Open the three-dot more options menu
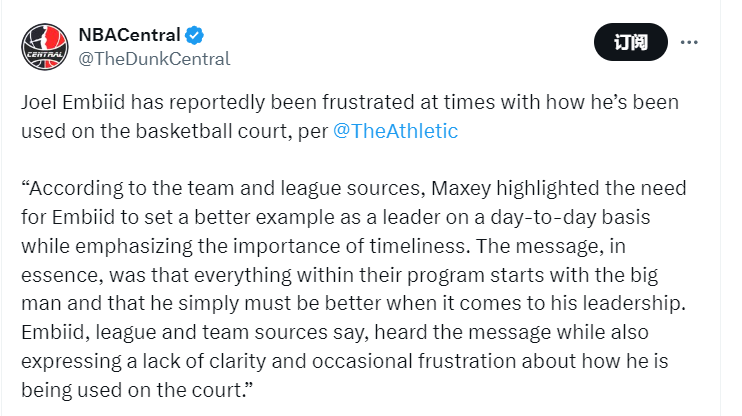The height and width of the screenshot is (416, 742). [x=689, y=42]
